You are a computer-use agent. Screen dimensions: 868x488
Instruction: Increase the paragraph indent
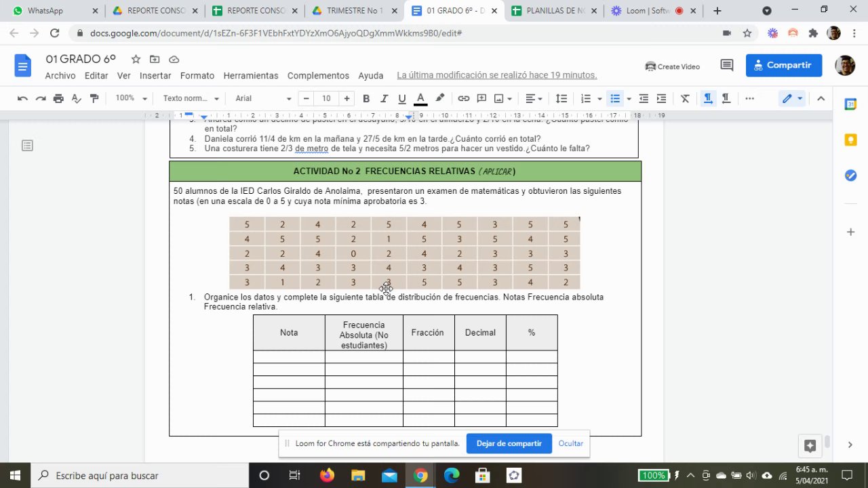[x=661, y=98]
